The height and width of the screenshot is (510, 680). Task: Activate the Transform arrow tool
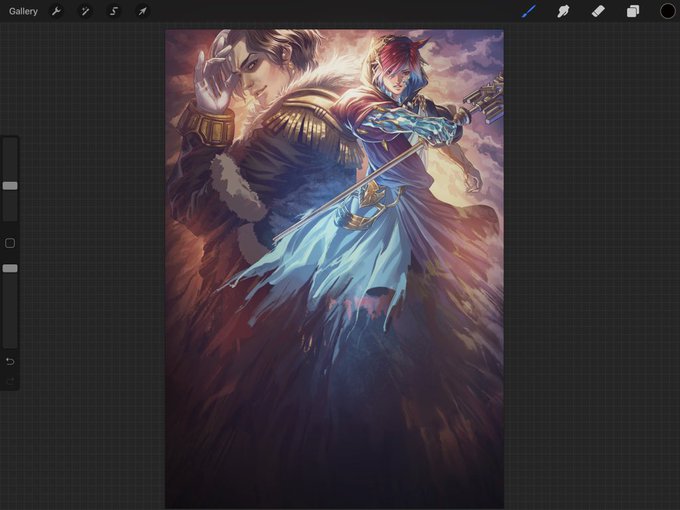(x=142, y=11)
